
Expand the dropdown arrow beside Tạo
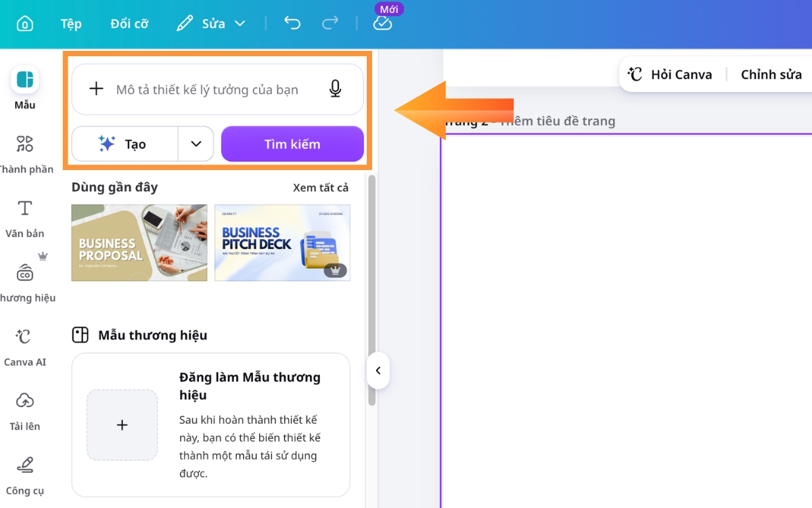click(x=196, y=144)
